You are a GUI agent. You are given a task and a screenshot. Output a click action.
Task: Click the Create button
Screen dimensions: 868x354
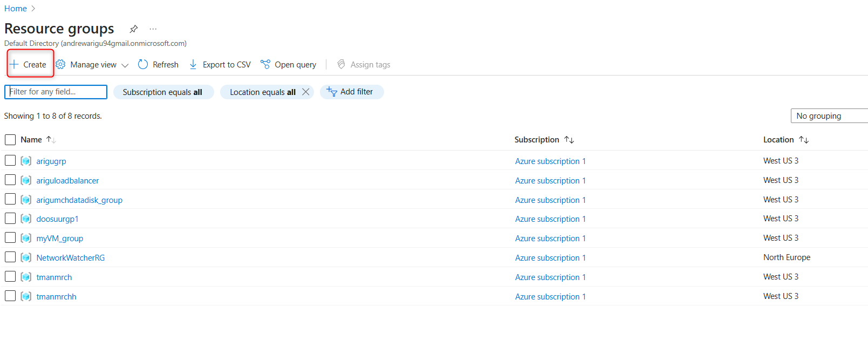(28, 65)
